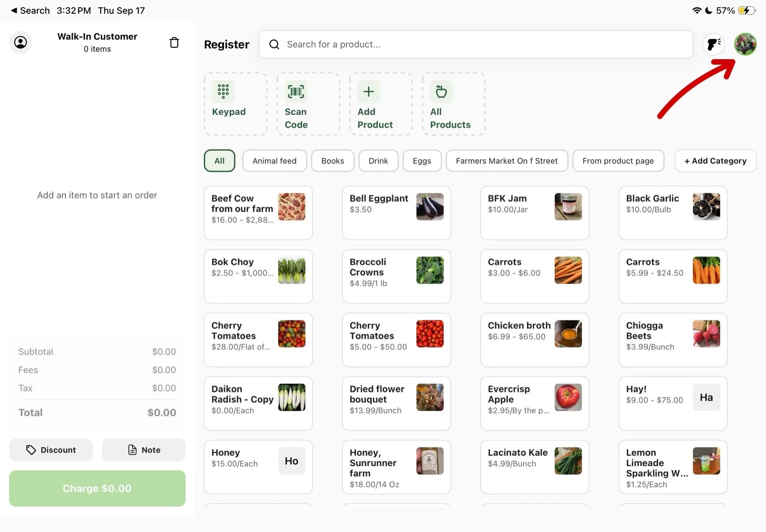766x532 pixels.
Task: Tap the Lacinato Kale product photo
Action: 568,461
